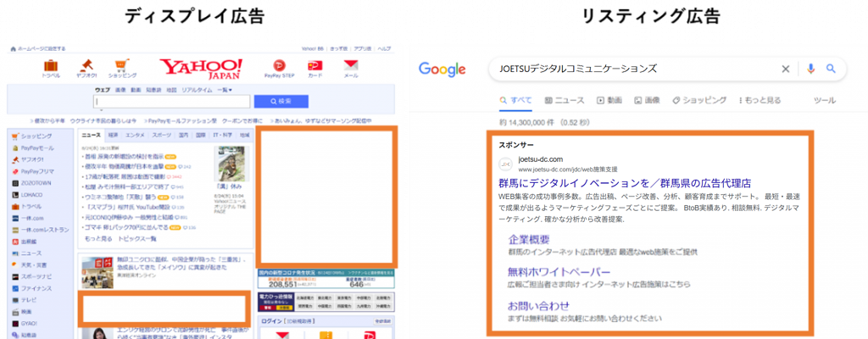Click the Yahoo! BB link
This screenshot has height=339, width=868.
[313, 49]
